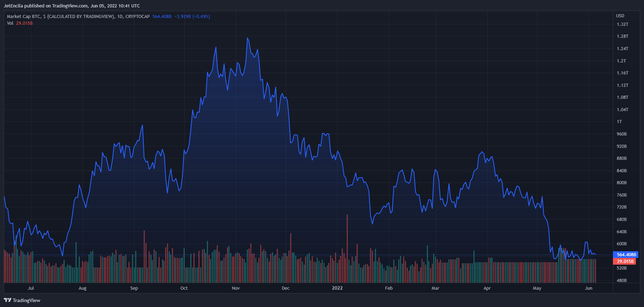644x307 pixels.
Task: Click the 'JetEncila published on TradingView.com' caption
Action: pyautogui.click(x=46, y=6)
